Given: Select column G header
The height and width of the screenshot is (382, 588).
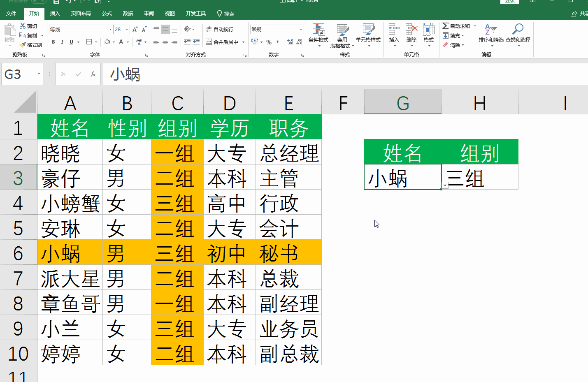Looking at the screenshot, I should 403,102.
